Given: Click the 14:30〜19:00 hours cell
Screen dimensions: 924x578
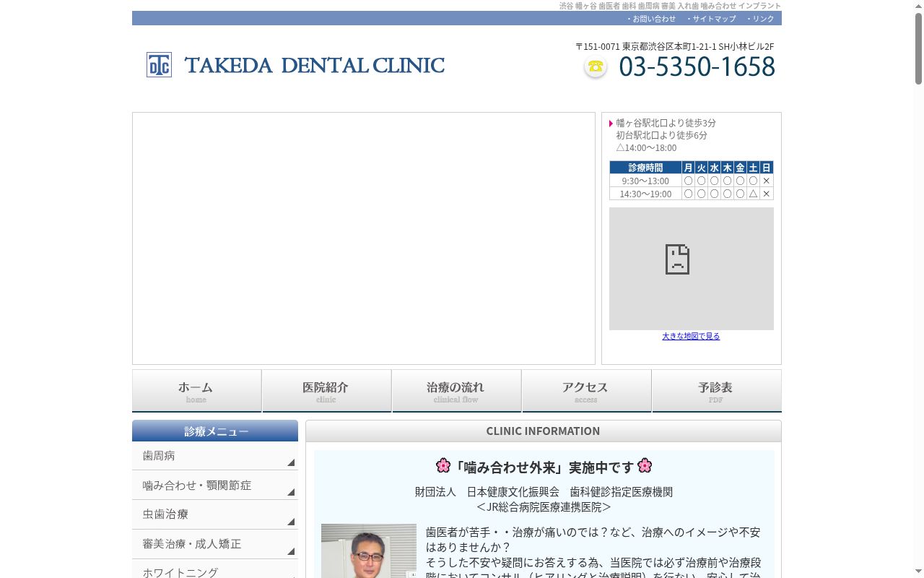Looking at the screenshot, I should (x=645, y=194).
